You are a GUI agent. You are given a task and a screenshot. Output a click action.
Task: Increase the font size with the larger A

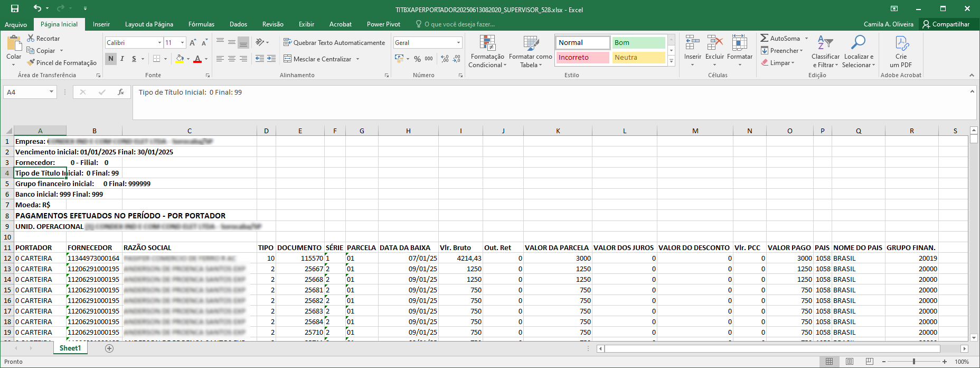193,43
